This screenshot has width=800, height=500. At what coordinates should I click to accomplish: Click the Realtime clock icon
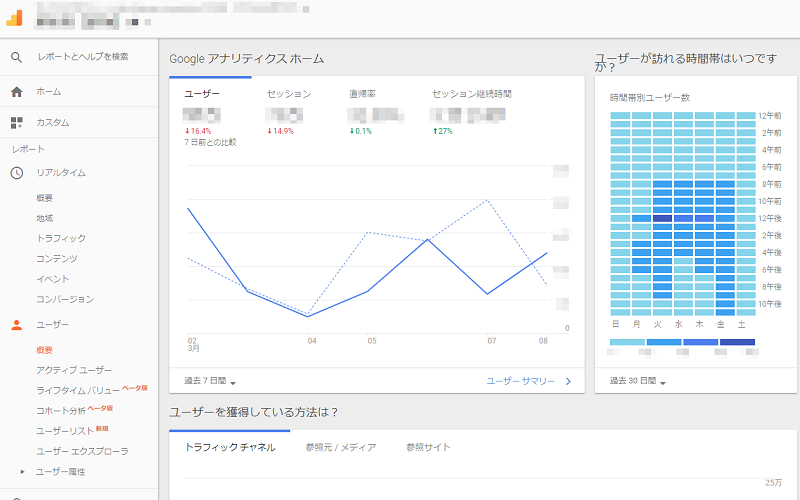coord(17,173)
